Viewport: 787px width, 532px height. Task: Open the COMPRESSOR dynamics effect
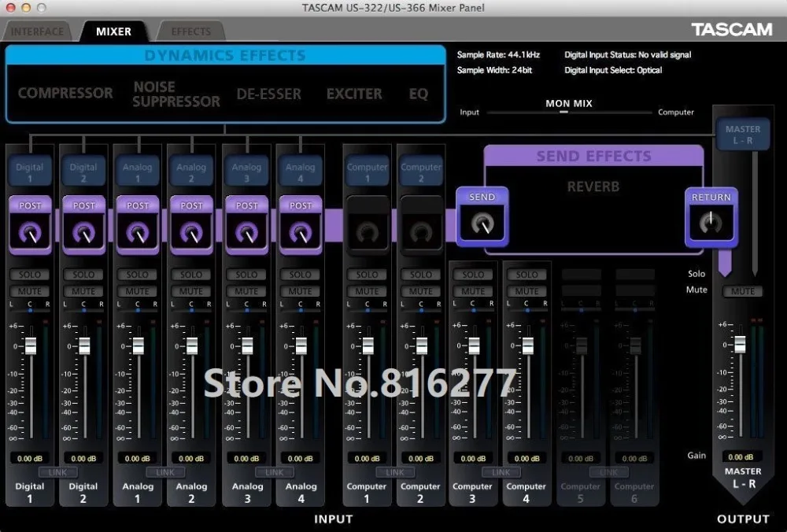(65, 94)
